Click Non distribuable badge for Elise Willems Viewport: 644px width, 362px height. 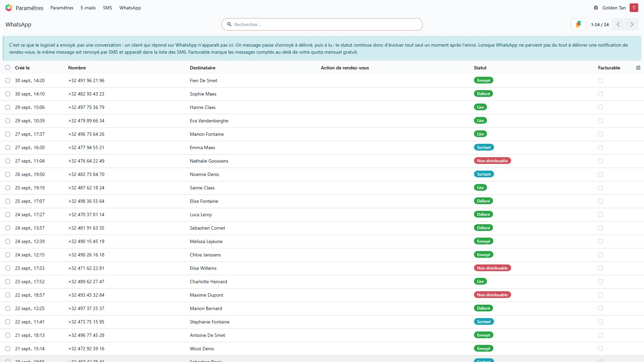pyautogui.click(x=492, y=268)
